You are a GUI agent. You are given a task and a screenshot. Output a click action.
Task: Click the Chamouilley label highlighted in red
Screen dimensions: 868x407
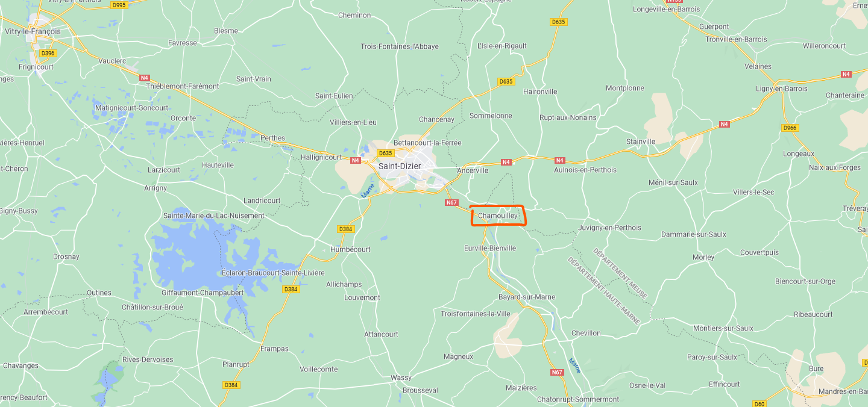[x=497, y=216]
